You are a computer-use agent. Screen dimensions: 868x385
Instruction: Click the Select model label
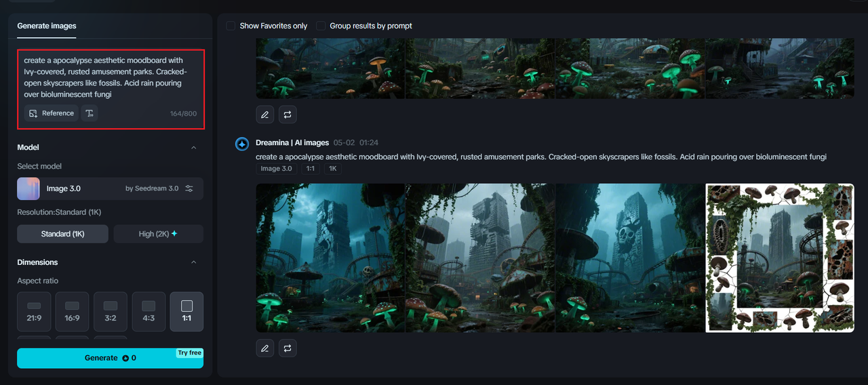[x=39, y=166]
